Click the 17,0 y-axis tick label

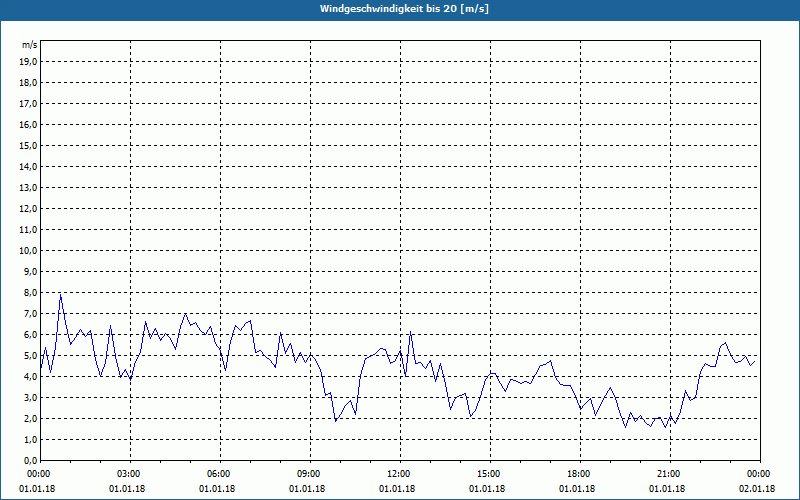tap(29, 104)
